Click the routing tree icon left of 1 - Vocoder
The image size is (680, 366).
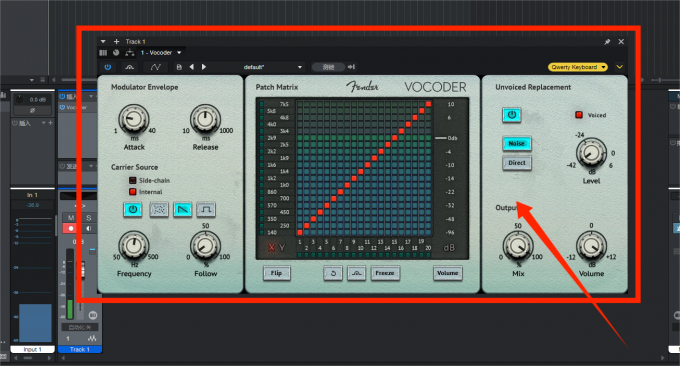(130, 53)
